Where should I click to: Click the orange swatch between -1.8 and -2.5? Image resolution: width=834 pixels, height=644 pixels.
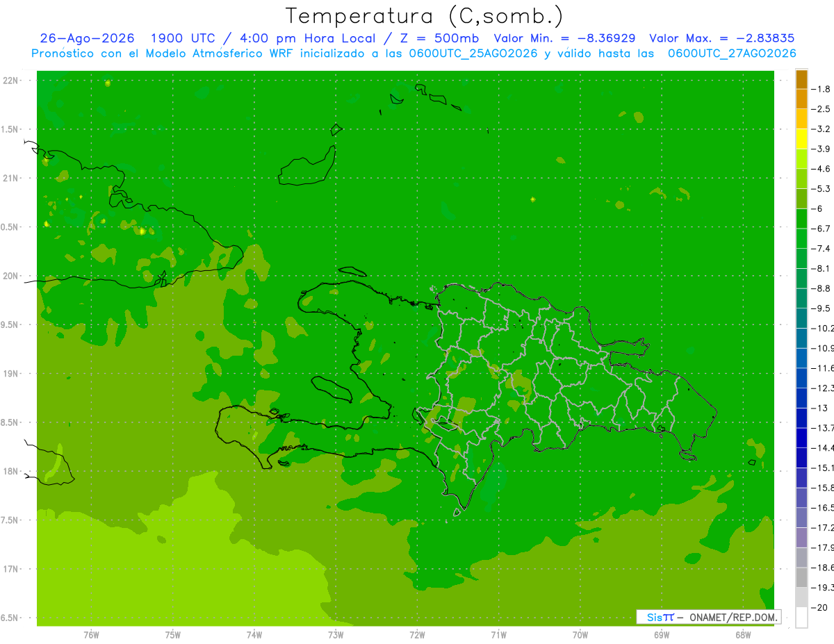(x=801, y=99)
